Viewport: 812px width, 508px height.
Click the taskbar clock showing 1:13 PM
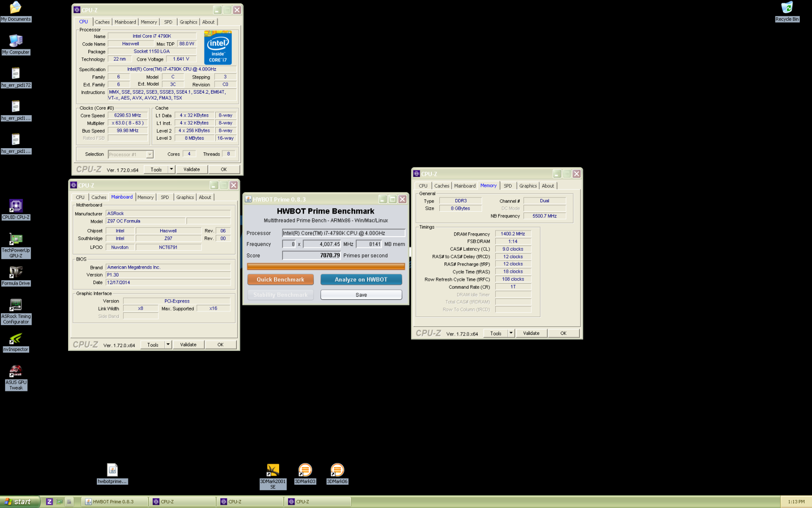(x=796, y=502)
